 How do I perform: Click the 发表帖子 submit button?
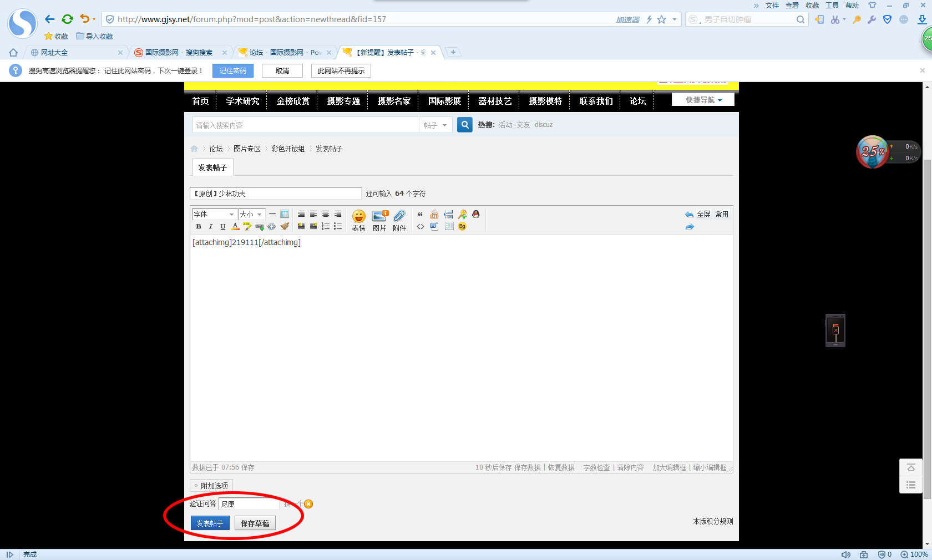point(210,523)
